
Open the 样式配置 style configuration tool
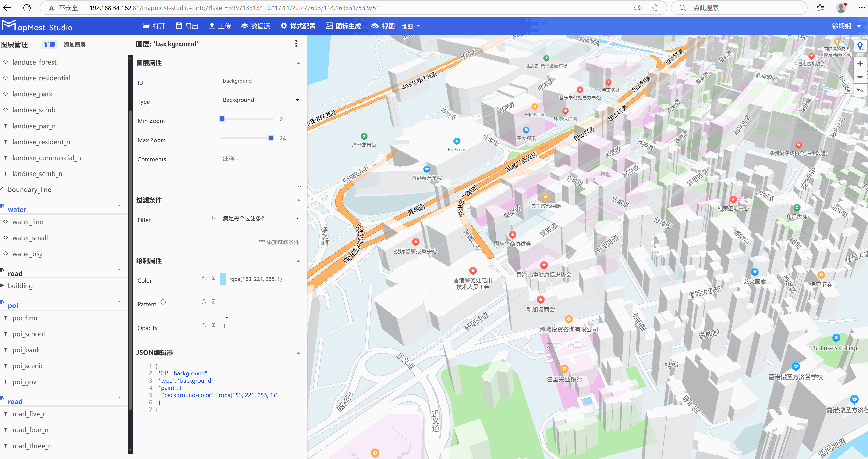tap(298, 26)
